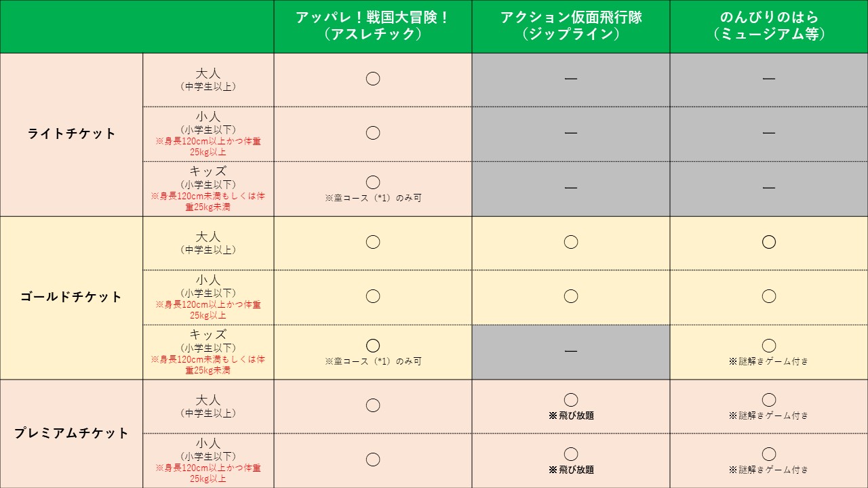Select the プレミアムチケット row label
This screenshot has height=488, width=868.
[72, 433]
